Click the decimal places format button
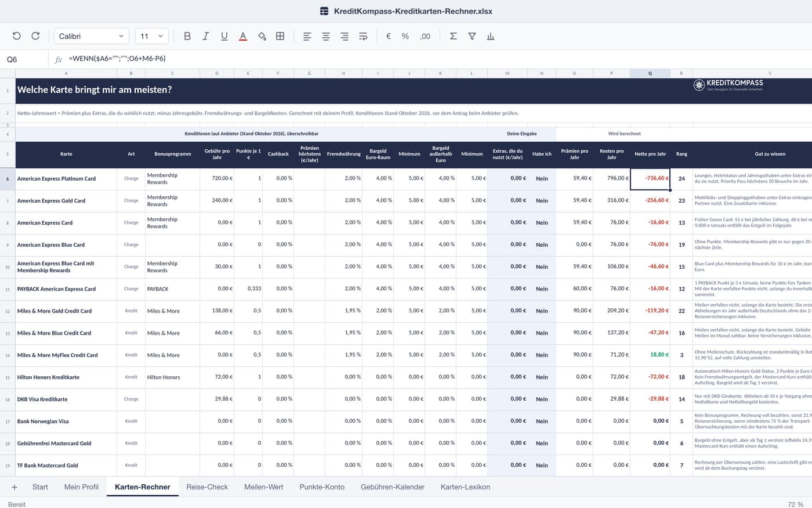The width and height of the screenshot is (812, 508). [x=425, y=36]
